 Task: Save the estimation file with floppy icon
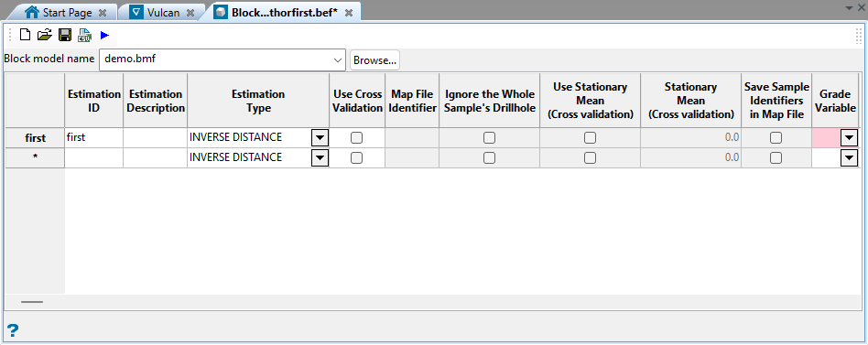coord(65,36)
